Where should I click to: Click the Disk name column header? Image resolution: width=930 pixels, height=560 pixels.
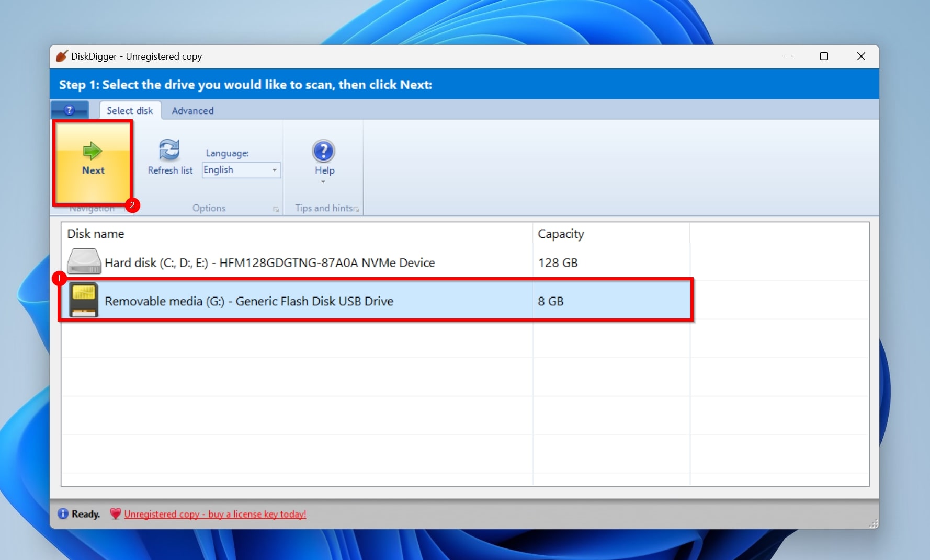297,234
